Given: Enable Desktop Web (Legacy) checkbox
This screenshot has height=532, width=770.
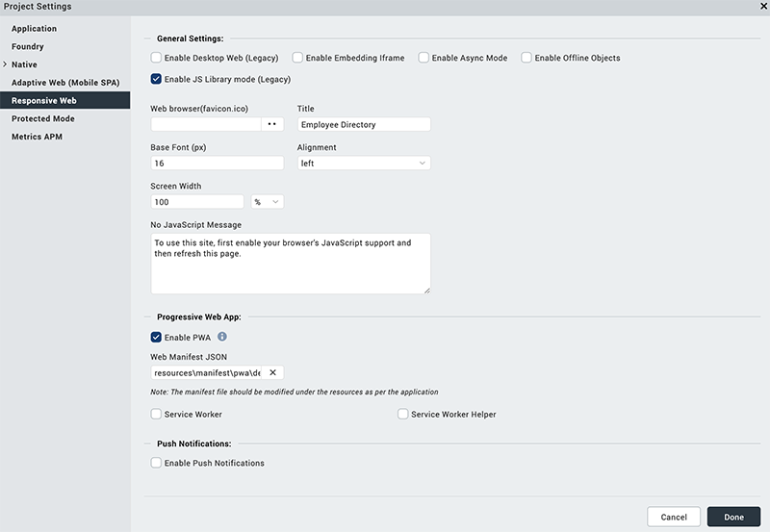Looking at the screenshot, I should tap(157, 58).
